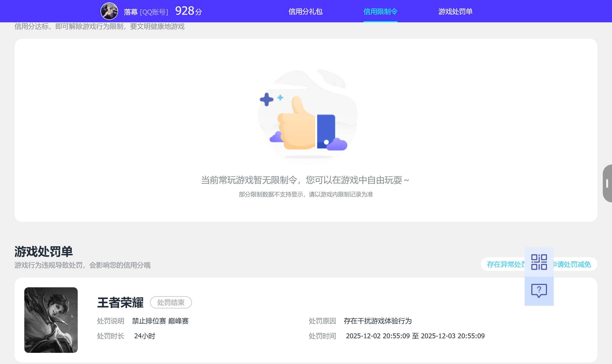Click the username 落幕
The width and height of the screenshot is (612, 364).
131,11
